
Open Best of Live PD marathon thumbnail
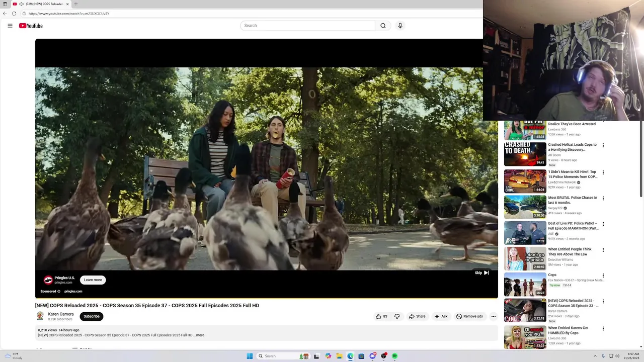pyautogui.click(x=525, y=233)
